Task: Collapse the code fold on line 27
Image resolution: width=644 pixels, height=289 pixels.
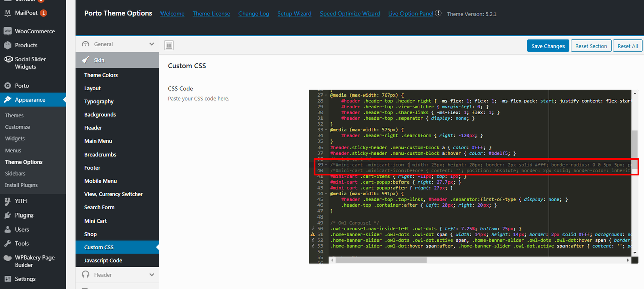Action: click(327, 95)
